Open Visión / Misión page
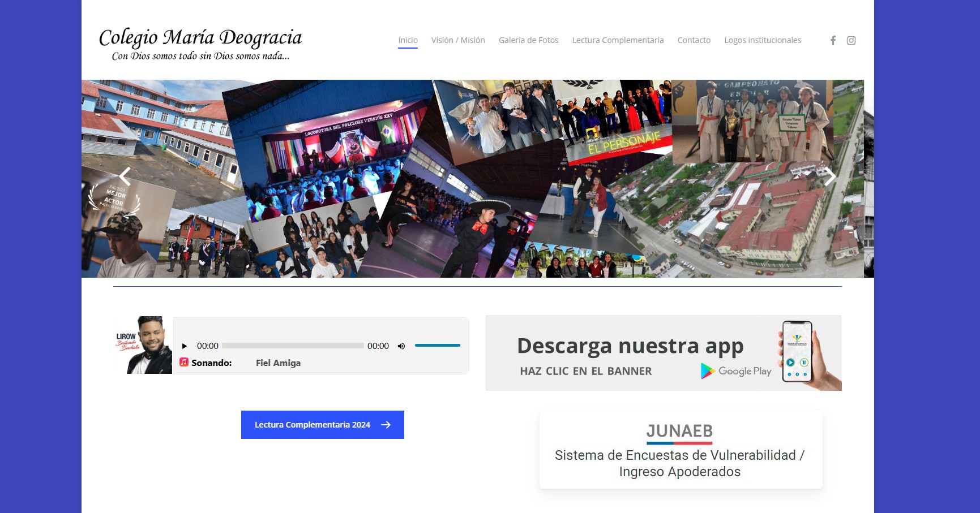Viewport: 980px width, 513px height. pos(458,40)
